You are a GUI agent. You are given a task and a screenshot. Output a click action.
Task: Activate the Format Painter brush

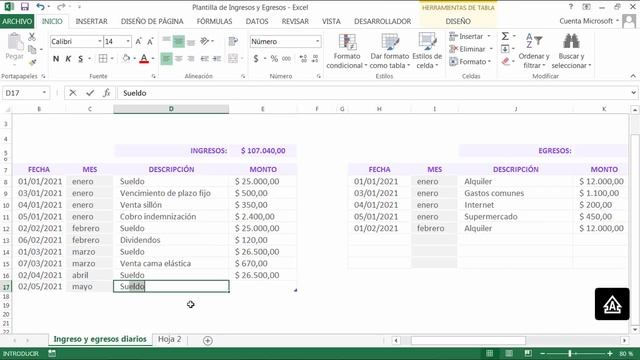point(32,62)
